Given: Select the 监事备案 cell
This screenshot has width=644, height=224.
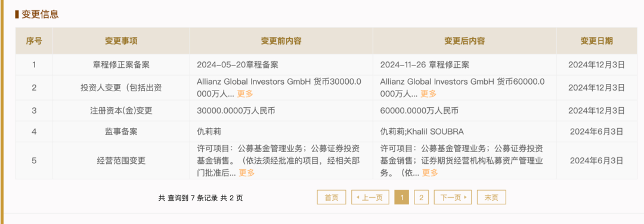Looking at the screenshot, I should [x=121, y=132].
